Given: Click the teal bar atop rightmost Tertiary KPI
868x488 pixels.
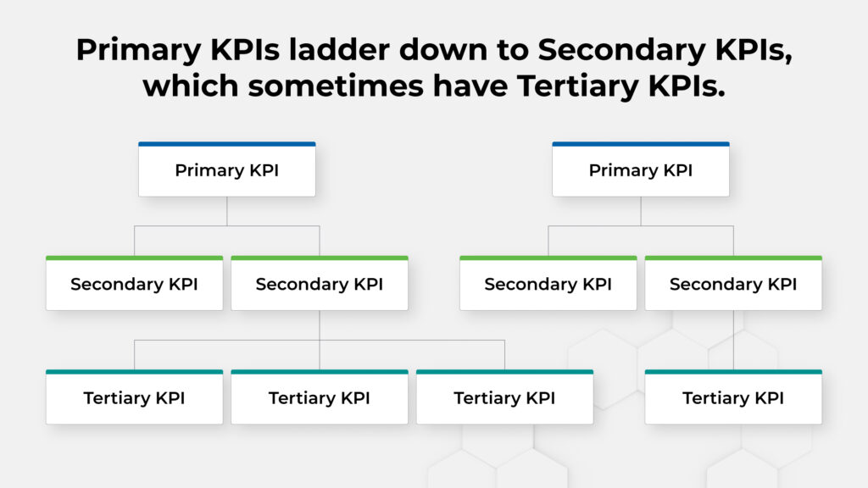Looking at the screenshot, I should 733,372.
